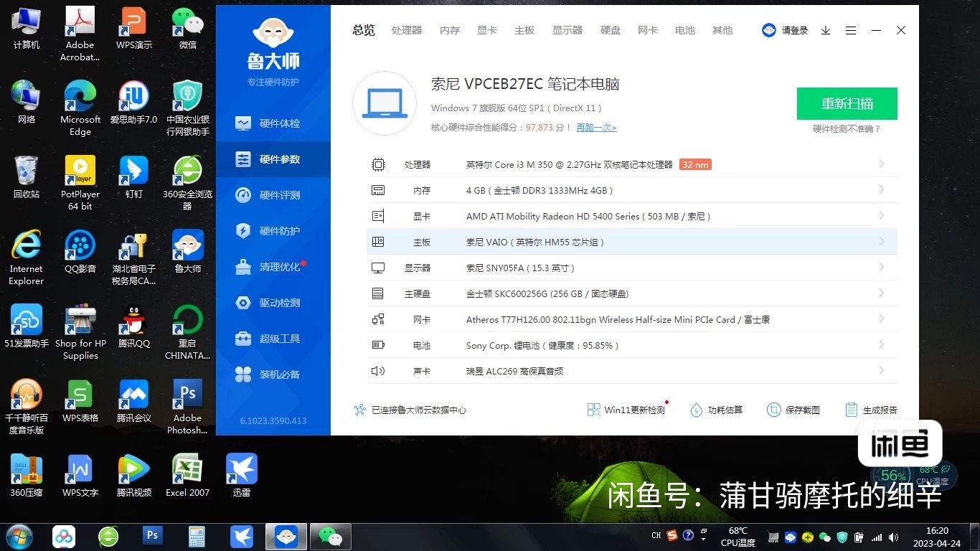Open 装机必备 in the sidebar
This screenshot has width=980, height=551.
(273, 375)
